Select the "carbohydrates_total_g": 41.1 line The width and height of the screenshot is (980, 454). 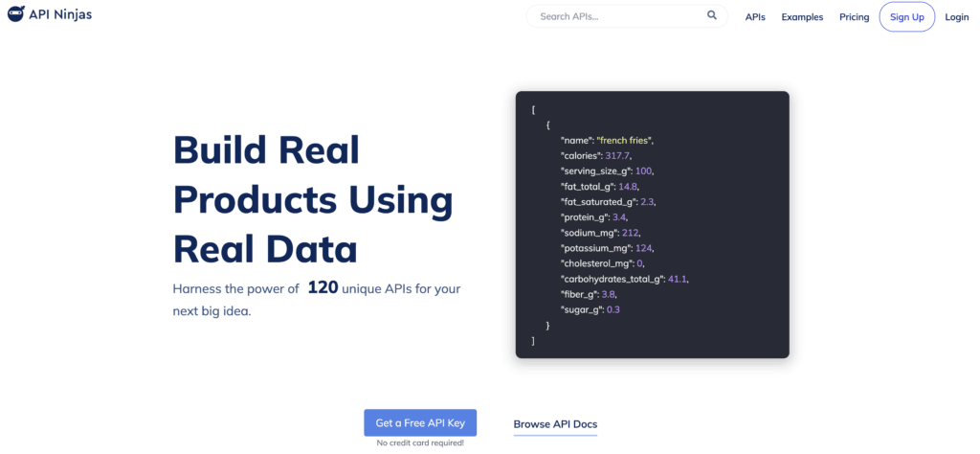(x=625, y=279)
